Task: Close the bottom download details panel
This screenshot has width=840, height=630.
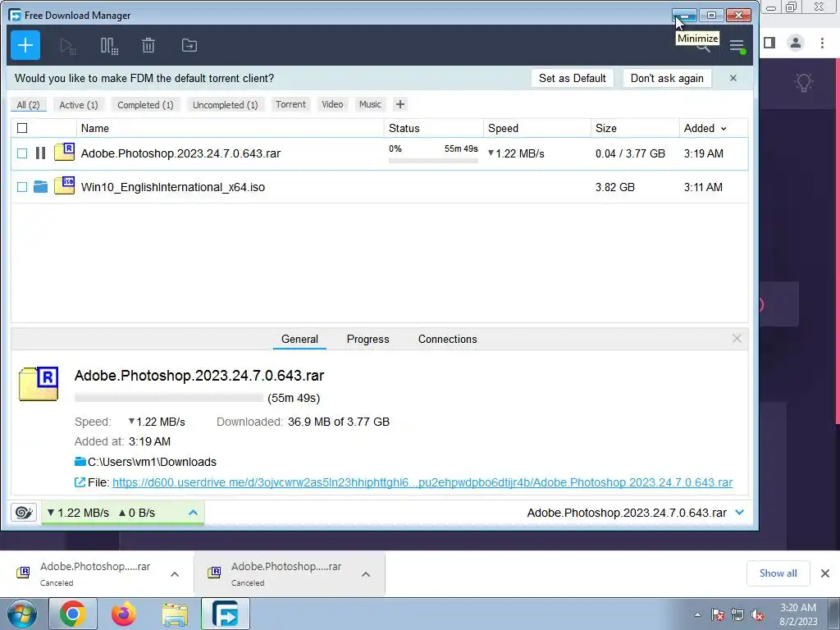Action: [737, 339]
